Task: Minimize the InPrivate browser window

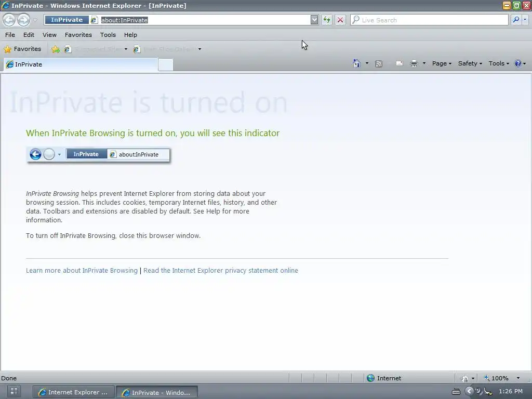Action: tap(507, 5)
